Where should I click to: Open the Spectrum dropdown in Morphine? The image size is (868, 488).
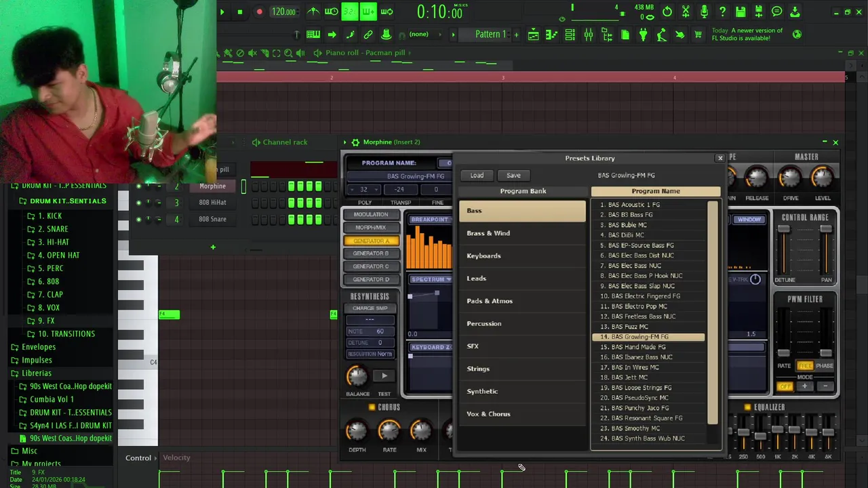[x=431, y=279]
